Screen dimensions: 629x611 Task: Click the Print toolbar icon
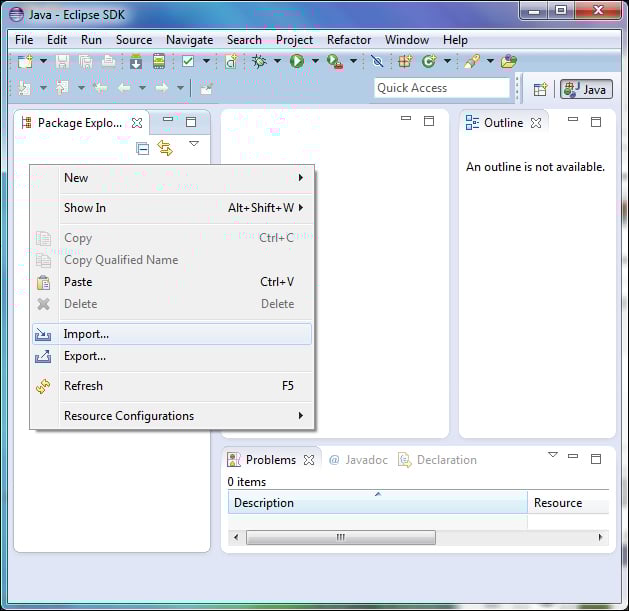point(108,61)
